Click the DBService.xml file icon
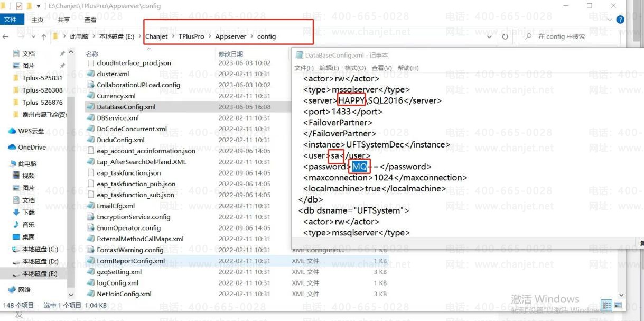This screenshot has height=321, width=644. coord(90,118)
